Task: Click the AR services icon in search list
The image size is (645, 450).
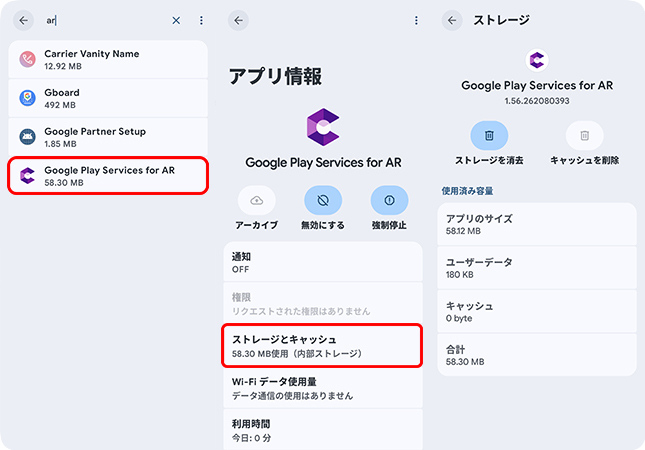Action: pos(28,176)
